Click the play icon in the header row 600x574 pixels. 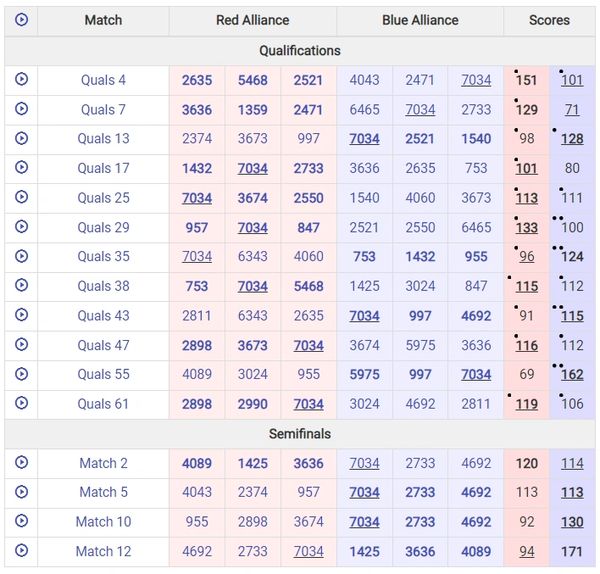(x=21, y=20)
